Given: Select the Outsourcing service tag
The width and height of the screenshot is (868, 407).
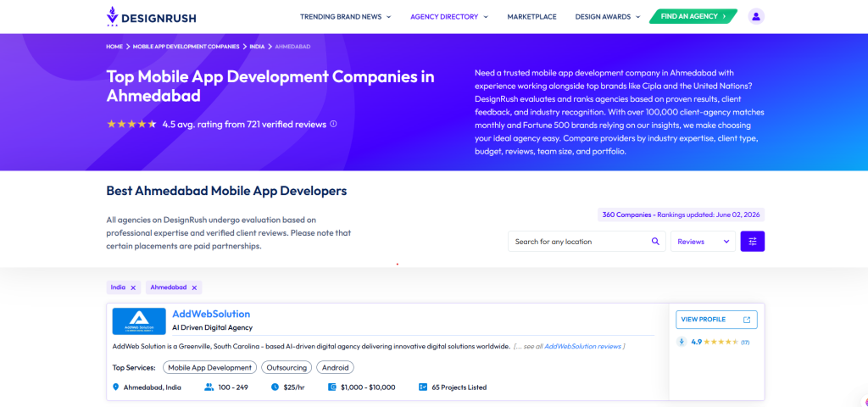Looking at the screenshot, I should click(x=287, y=367).
